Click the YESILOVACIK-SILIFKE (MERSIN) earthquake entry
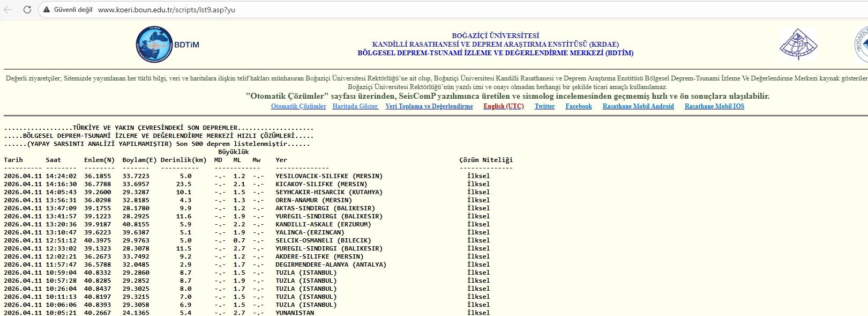 [329, 176]
